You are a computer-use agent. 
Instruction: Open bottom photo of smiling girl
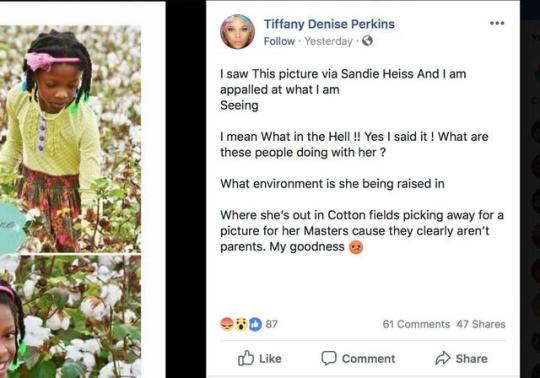point(70,317)
